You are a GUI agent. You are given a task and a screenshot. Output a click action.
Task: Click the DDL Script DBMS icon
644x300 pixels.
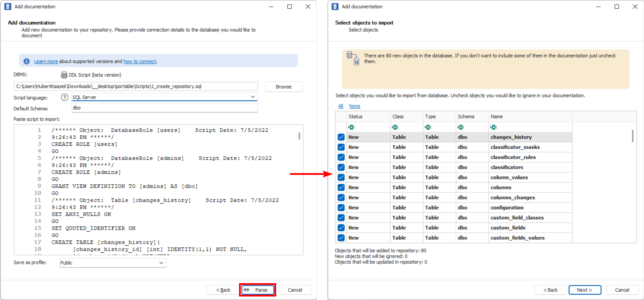(x=64, y=75)
